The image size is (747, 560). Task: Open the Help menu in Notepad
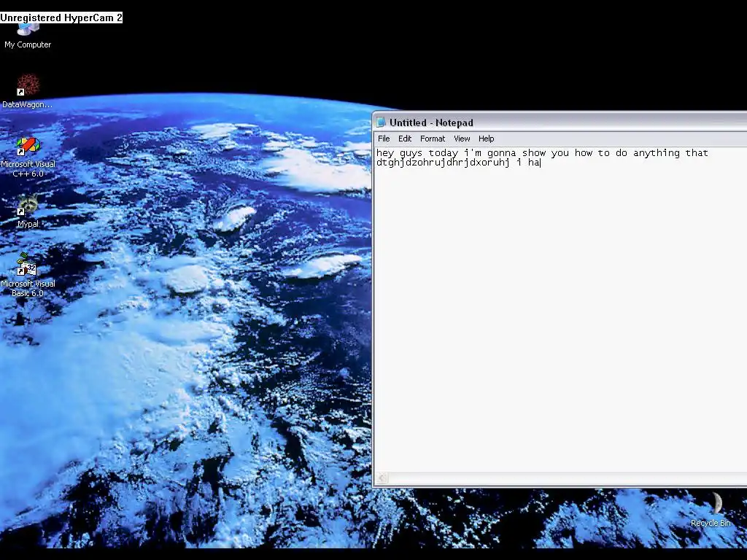486,139
